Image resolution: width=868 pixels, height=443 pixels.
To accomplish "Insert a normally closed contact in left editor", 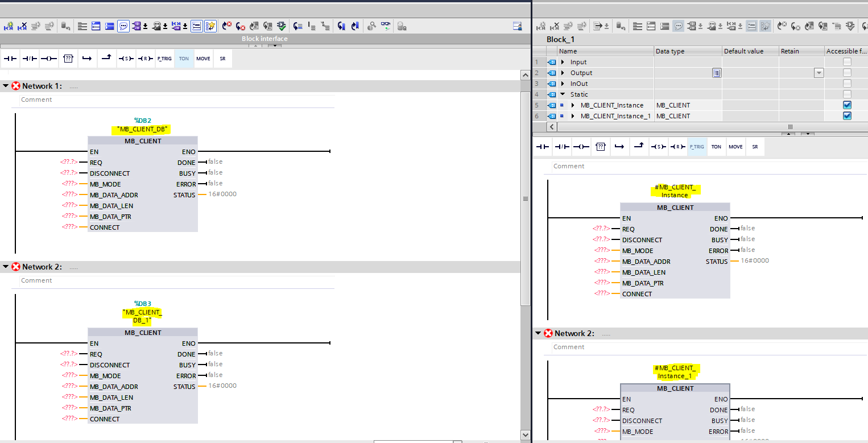I will pyautogui.click(x=30, y=59).
